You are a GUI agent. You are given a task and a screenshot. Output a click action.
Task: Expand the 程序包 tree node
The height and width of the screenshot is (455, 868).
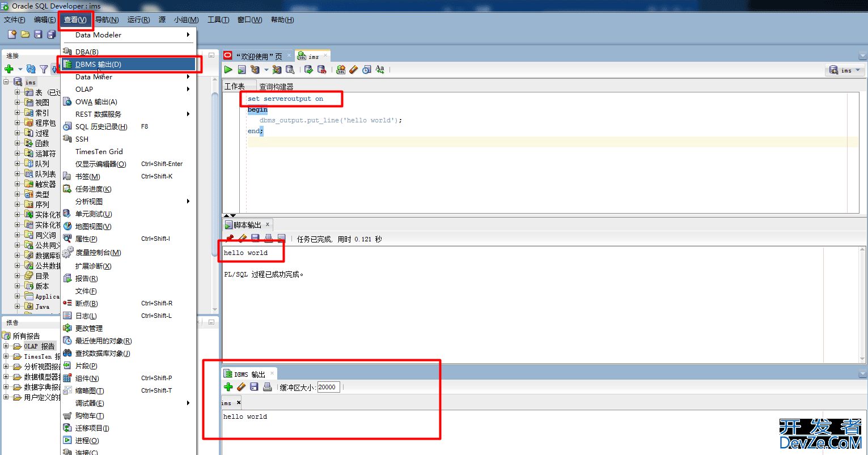[x=17, y=123]
